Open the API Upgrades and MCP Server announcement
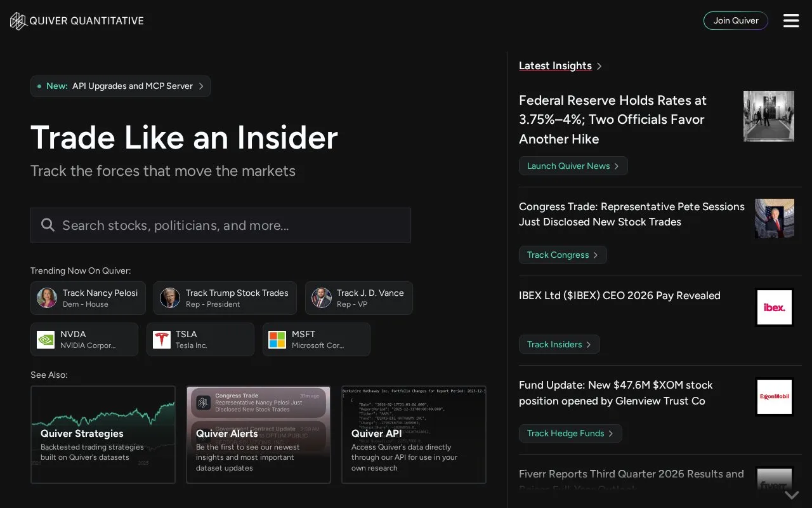The width and height of the screenshot is (812, 508). 121,86
